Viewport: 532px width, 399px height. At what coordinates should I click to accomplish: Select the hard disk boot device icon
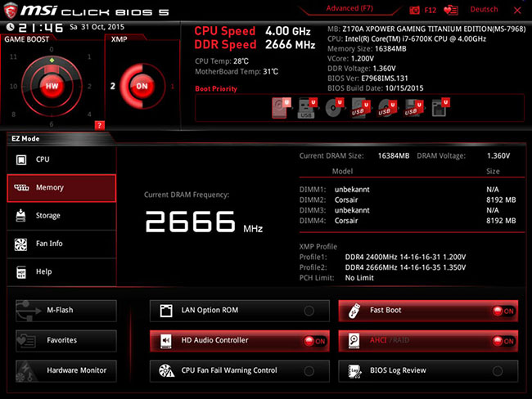pyautogui.click(x=282, y=108)
